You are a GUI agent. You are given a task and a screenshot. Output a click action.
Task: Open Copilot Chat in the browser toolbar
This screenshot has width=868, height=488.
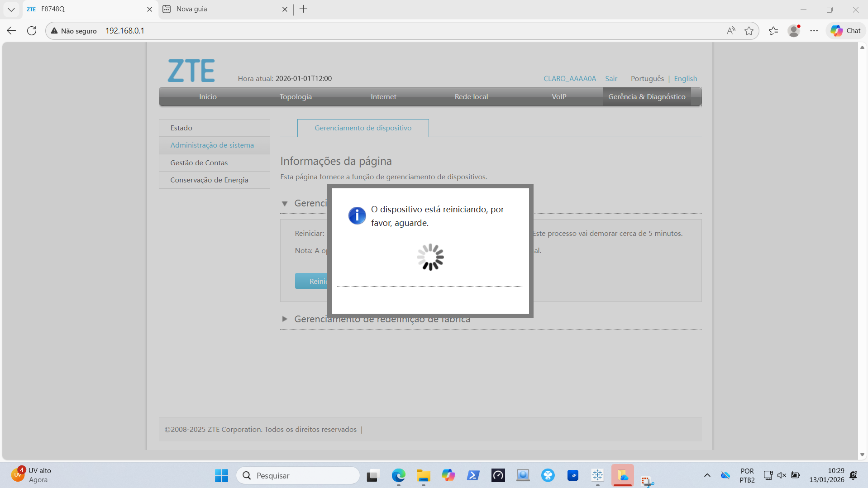(844, 30)
